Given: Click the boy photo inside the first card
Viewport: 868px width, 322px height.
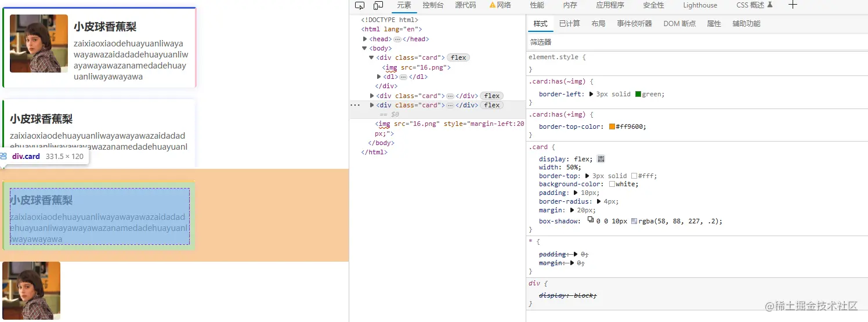Looking at the screenshot, I should [x=39, y=44].
